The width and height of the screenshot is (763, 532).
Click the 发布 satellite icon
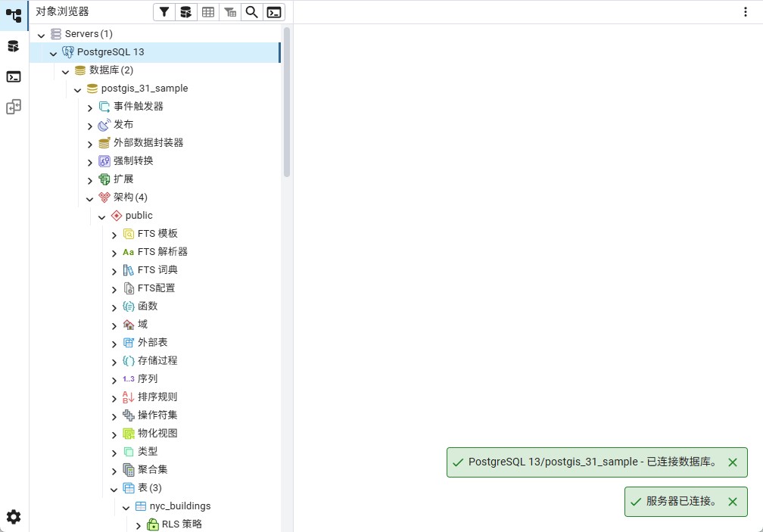point(104,125)
